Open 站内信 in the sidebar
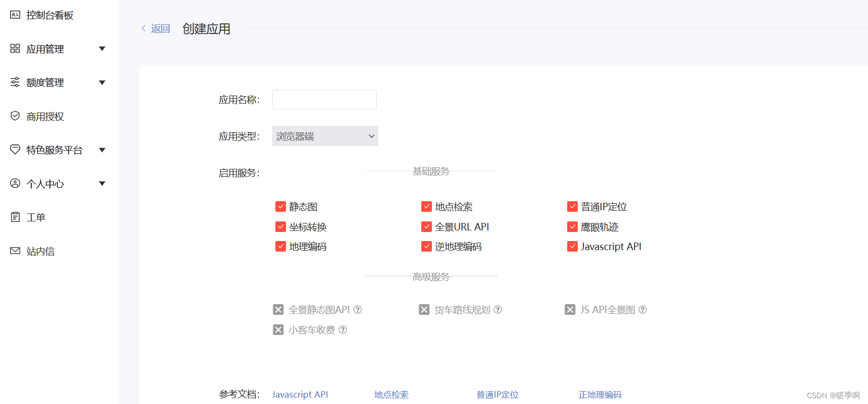868x404 pixels. pos(41,251)
